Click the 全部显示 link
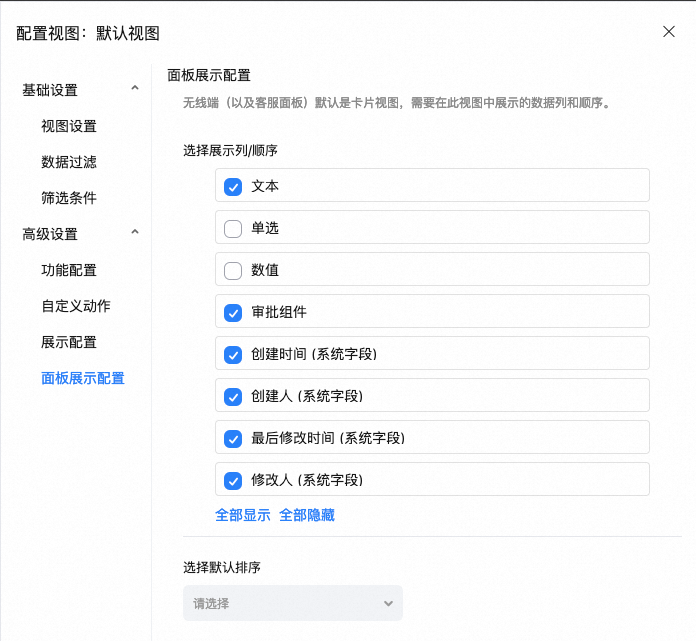The image size is (696, 641). coord(243,515)
